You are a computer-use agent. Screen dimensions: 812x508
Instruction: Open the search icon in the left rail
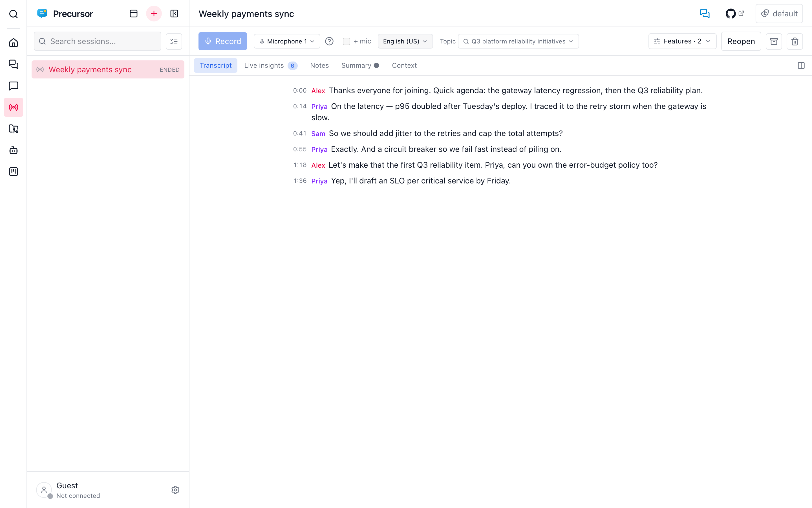14,14
